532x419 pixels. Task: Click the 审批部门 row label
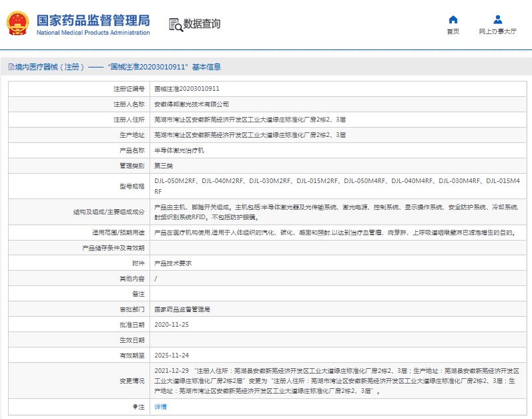coord(132,309)
